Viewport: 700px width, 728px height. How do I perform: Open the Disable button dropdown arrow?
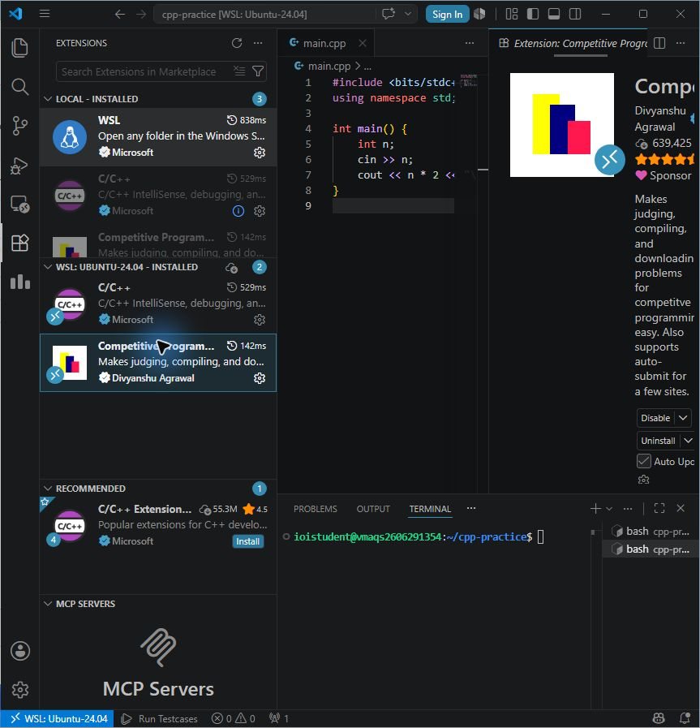pyautogui.click(x=683, y=418)
